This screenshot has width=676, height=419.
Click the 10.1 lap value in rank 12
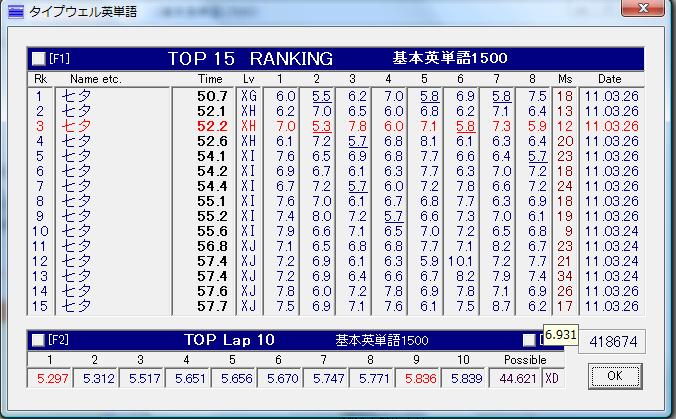click(460, 261)
